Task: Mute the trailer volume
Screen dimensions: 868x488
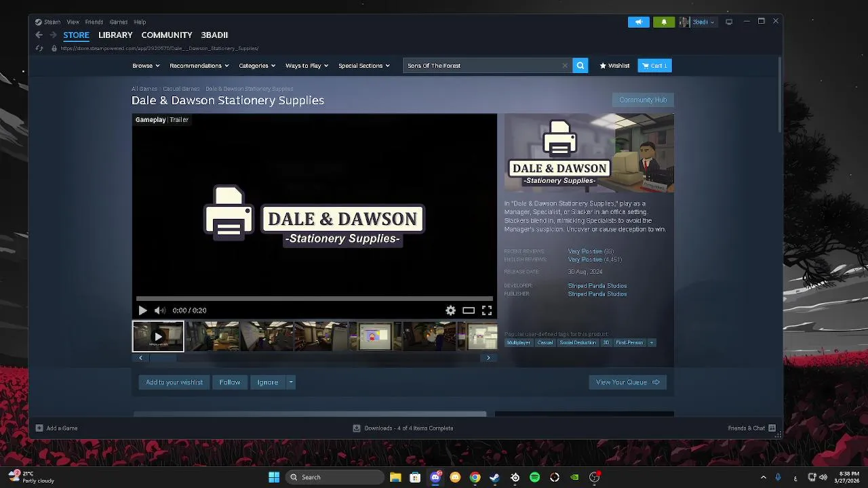Action: 159,310
